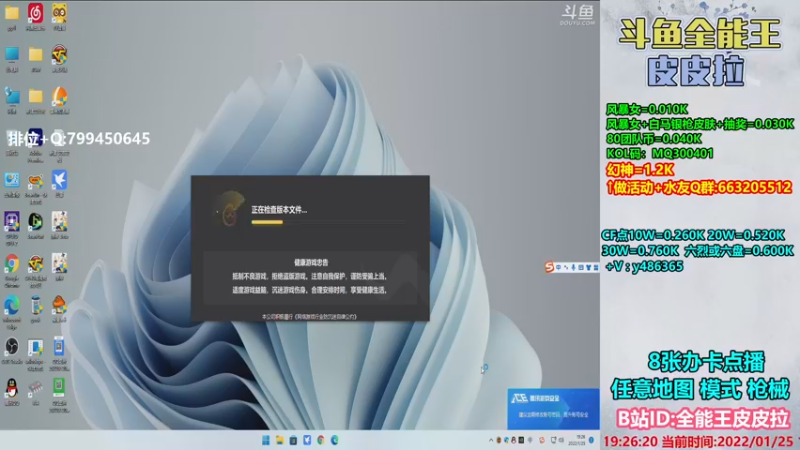This screenshot has width=800, height=450.
Task: Click the red Sogou icon in the system tray
Action: coord(542,440)
